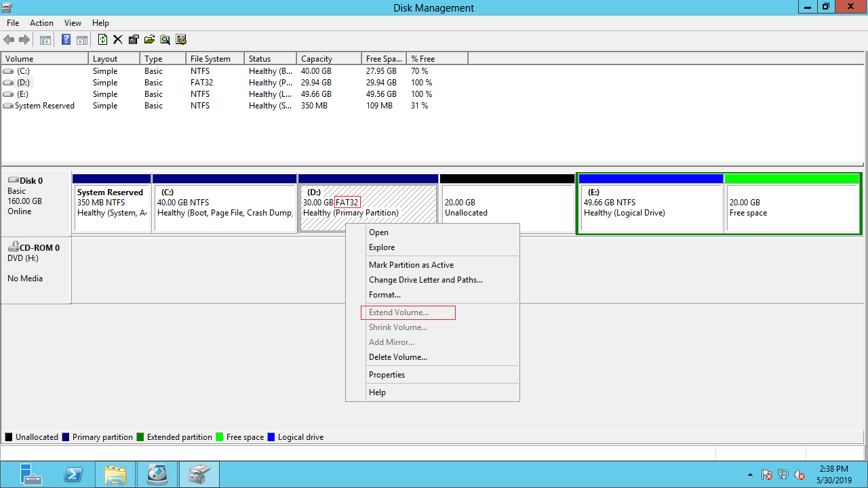Click the Open folder toolbar icon
This screenshot has width=868, height=488.
pos(149,40)
